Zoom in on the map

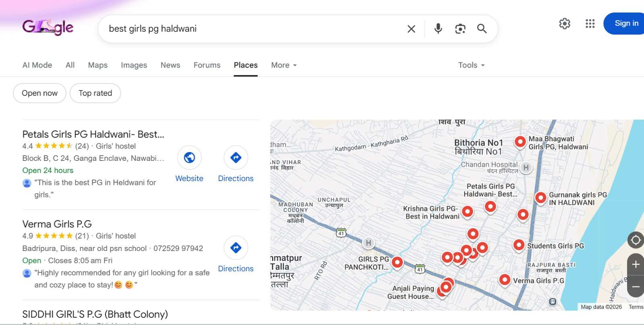tap(636, 264)
